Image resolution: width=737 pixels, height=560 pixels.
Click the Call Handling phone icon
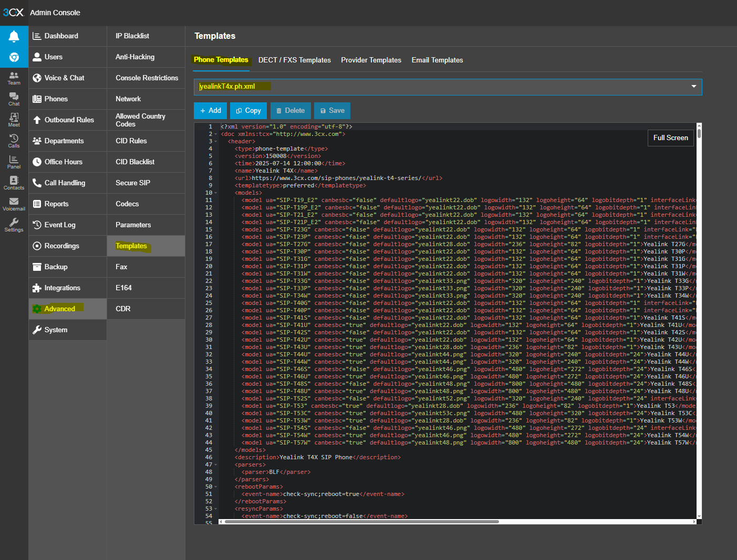[37, 183]
